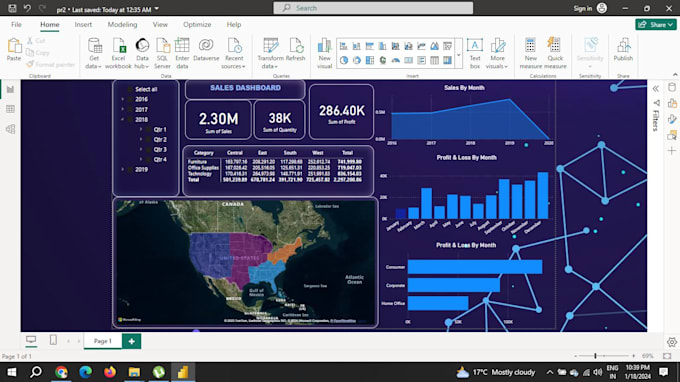Select the donut chart visual in gallery
The image size is (680, 382).
[356, 60]
